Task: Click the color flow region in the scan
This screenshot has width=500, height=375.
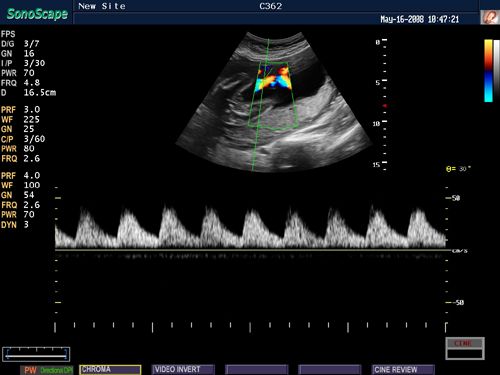Action: coord(273,80)
